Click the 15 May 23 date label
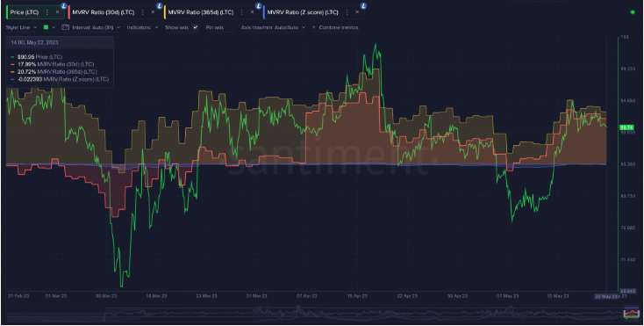The height and width of the screenshot is (326, 644). tap(558, 296)
